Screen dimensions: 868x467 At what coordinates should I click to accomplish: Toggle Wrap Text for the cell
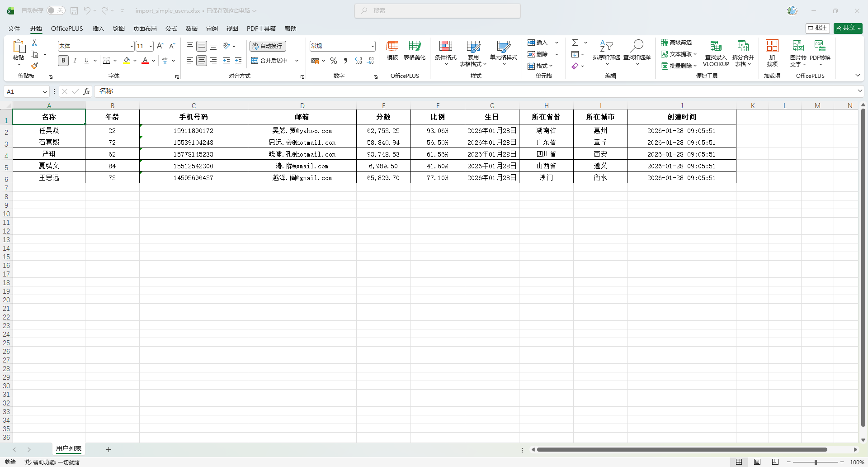[268, 46]
